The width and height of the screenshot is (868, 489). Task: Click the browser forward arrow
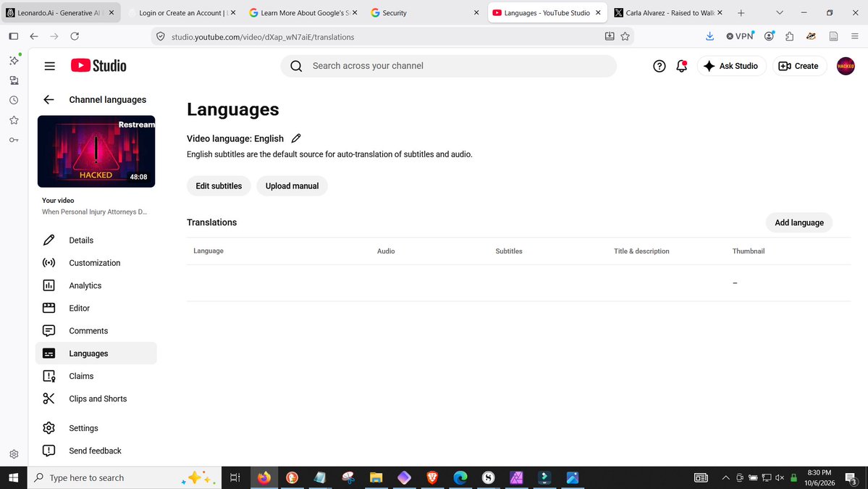54,36
